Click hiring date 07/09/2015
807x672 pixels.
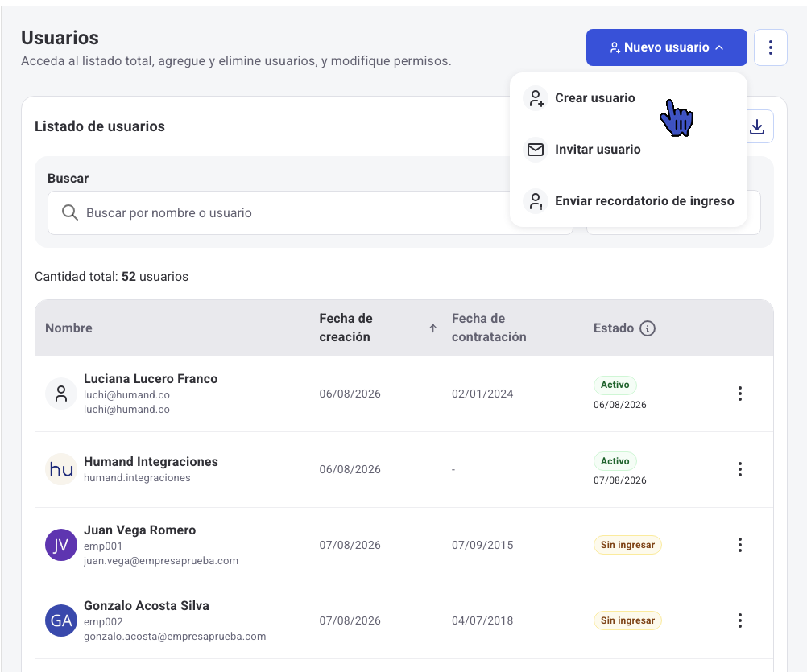[482, 545]
